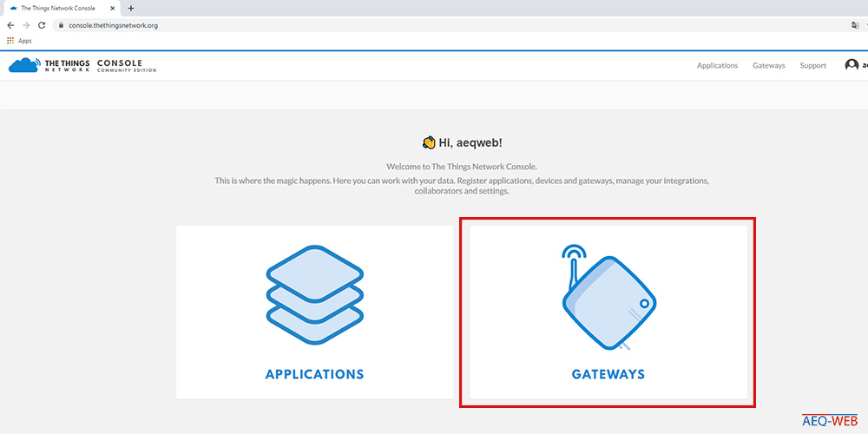Reload the page with refresh icon
Screen dimensions: 868x434
(42, 25)
